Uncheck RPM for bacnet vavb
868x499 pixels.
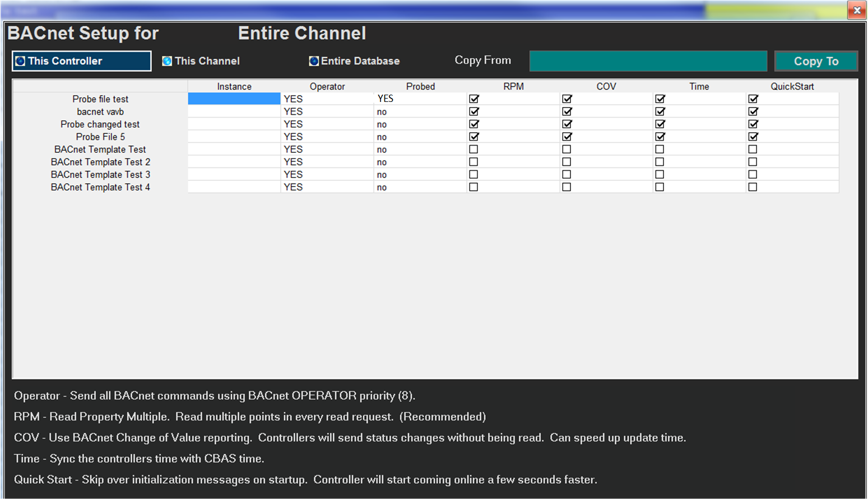click(x=474, y=111)
